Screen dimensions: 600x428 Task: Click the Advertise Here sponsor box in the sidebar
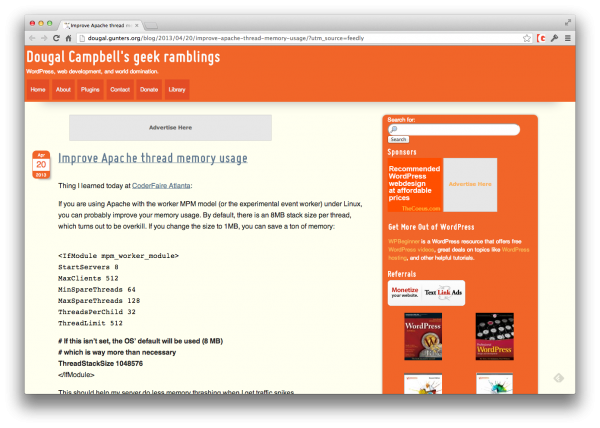click(x=470, y=185)
